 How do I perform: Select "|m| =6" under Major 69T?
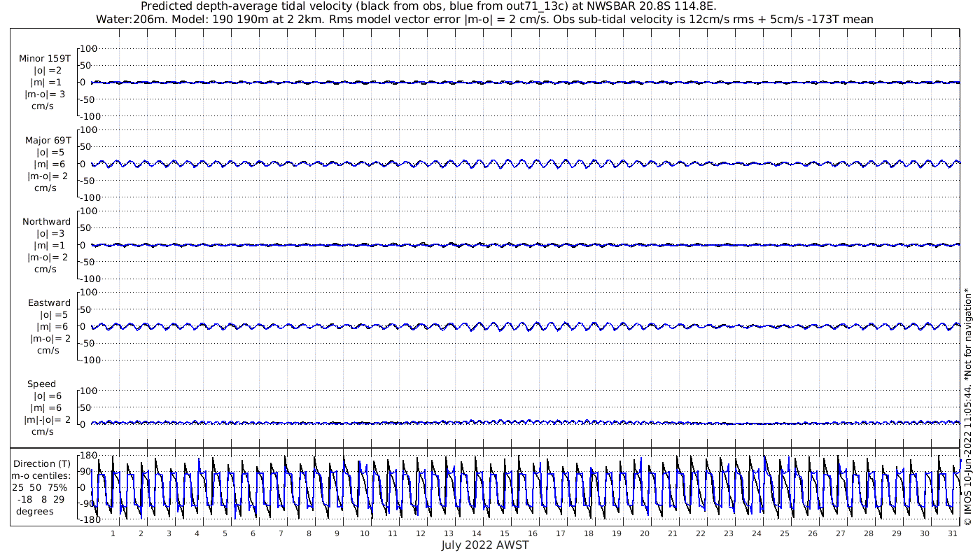point(50,164)
